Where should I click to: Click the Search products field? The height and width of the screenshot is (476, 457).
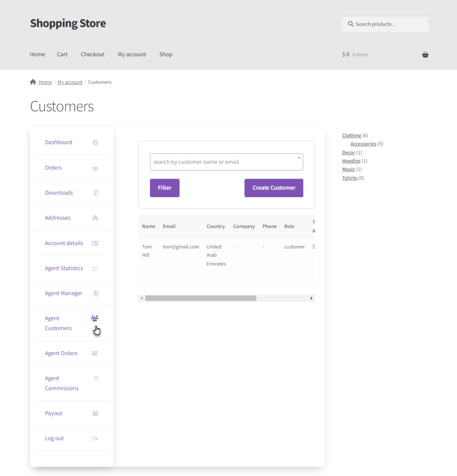click(x=385, y=24)
